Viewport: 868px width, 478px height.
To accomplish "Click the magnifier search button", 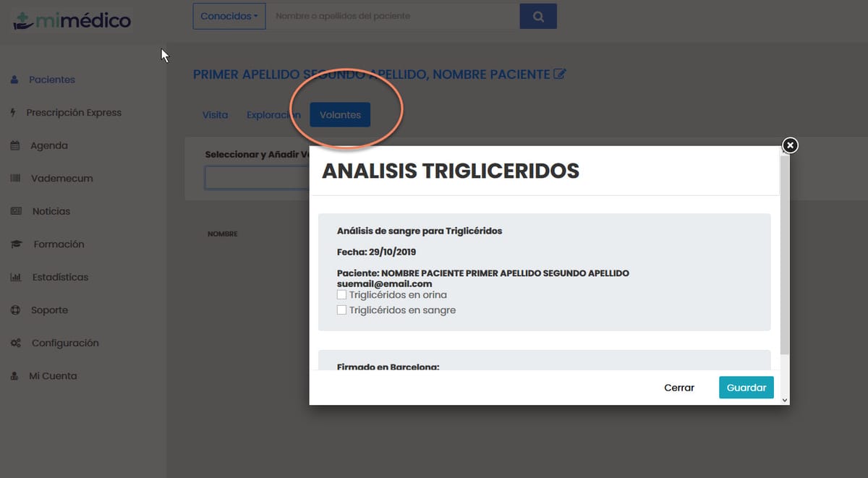I will coord(538,16).
